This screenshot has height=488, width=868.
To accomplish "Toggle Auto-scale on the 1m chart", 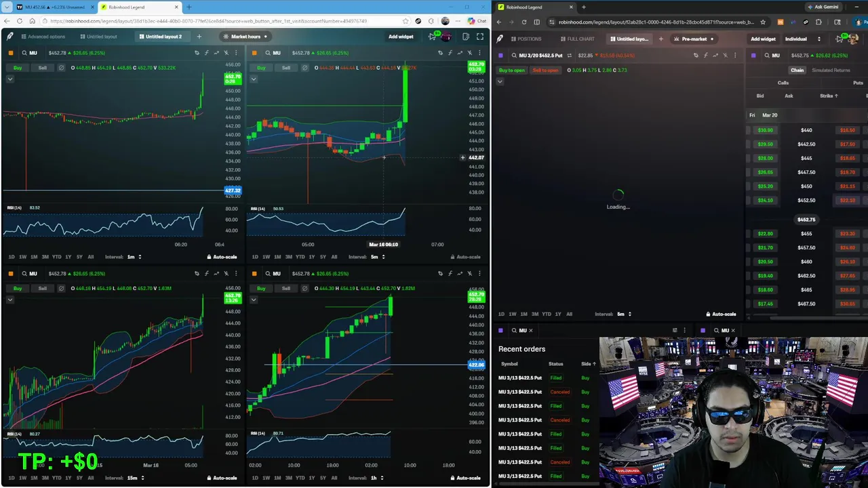I will click(222, 257).
